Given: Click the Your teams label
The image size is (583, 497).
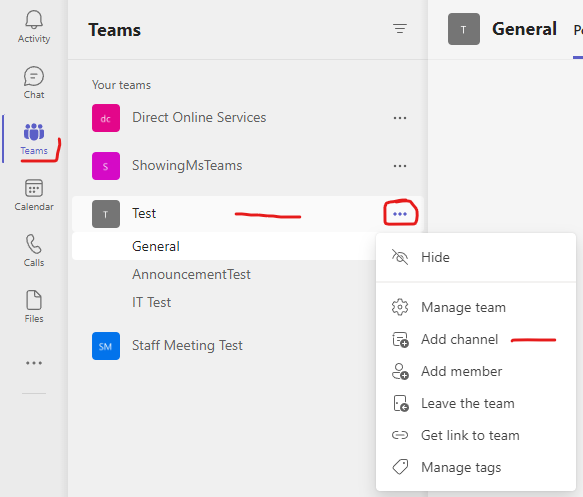Looking at the screenshot, I should pos(122,85).
